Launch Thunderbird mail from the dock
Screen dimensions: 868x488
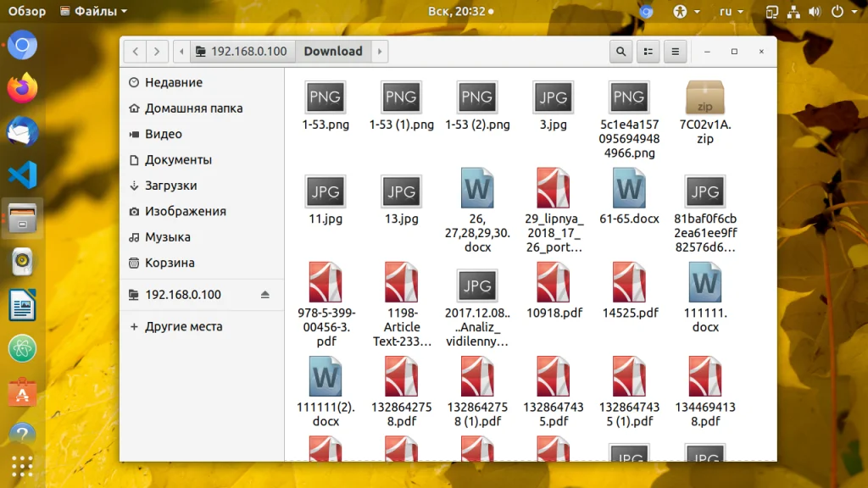point(22,131)
